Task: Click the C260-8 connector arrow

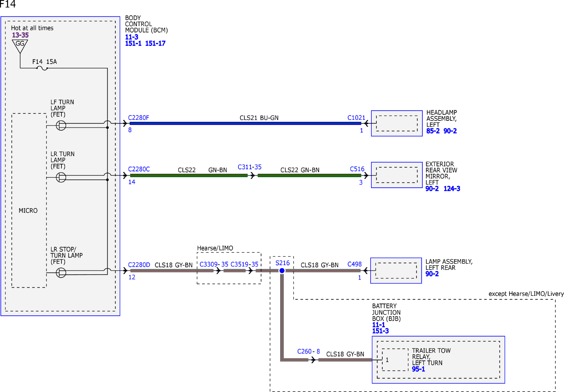Action: 313,360
